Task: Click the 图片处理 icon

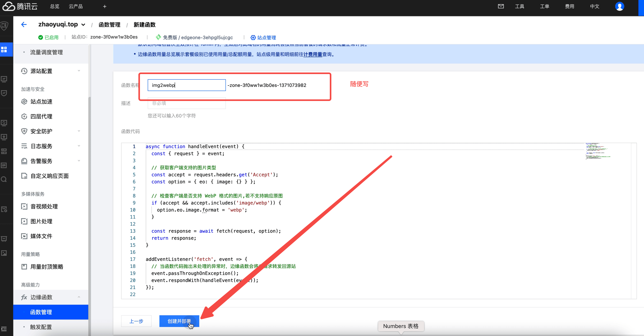Action: [x=24, y=221]
